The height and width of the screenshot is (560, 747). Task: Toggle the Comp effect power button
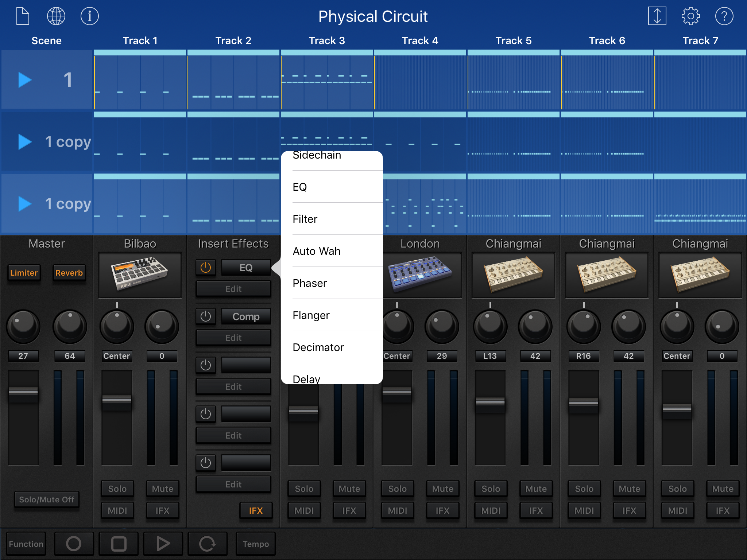pyautogui.click(x=206, y=316)
